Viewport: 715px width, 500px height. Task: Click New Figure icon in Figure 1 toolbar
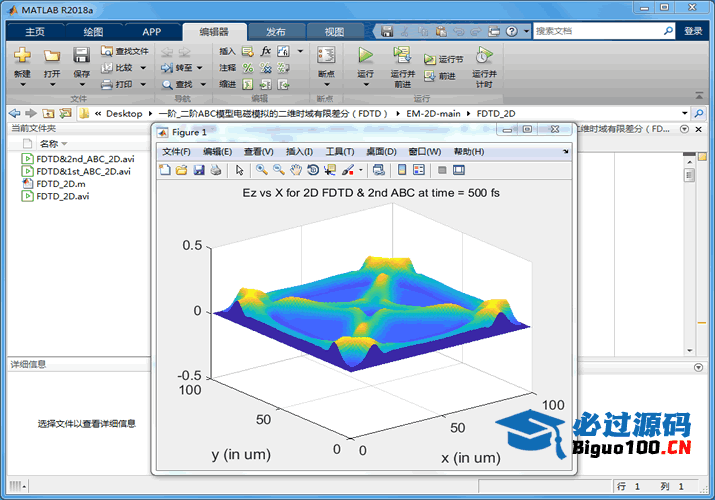(x=165, y=170)
